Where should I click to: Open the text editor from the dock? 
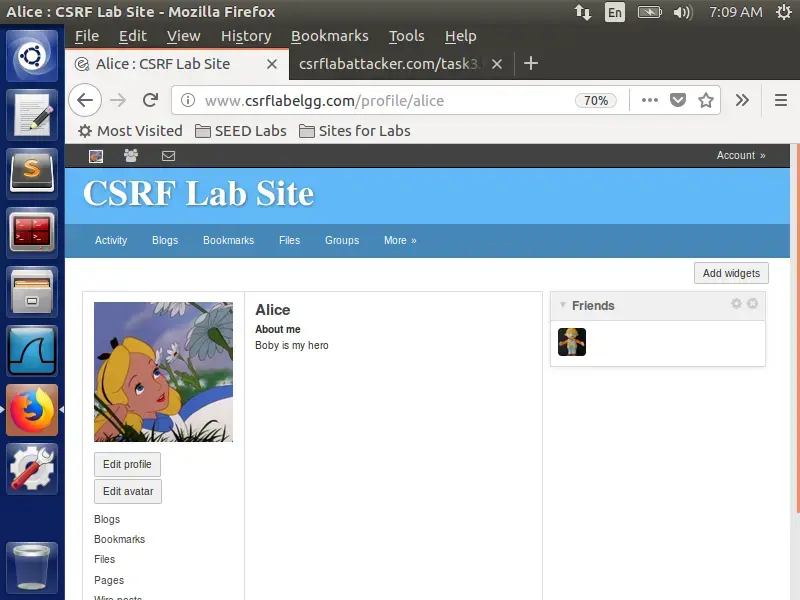(32, 115)
